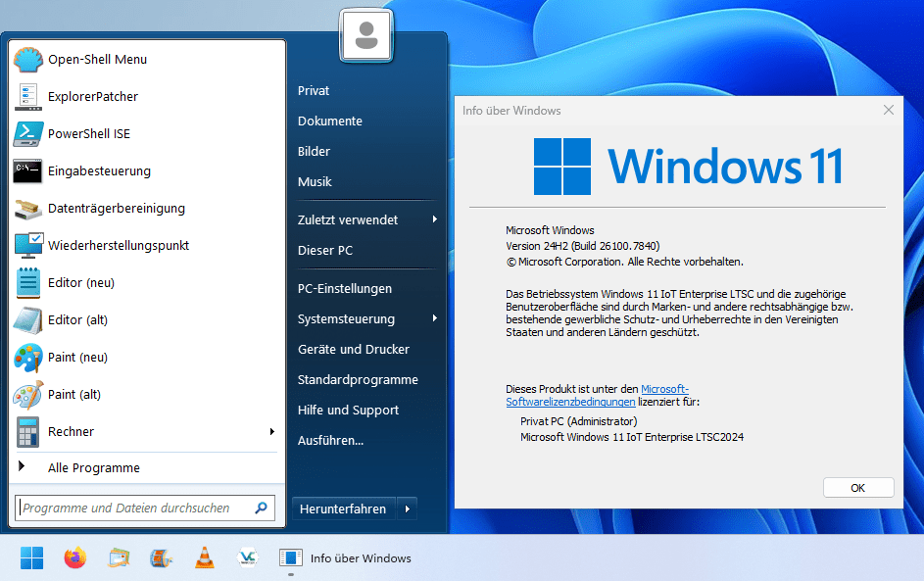Open the Privat folder
Image resolution: width=924 pixels, height=581 pixels.
[314, 91]
